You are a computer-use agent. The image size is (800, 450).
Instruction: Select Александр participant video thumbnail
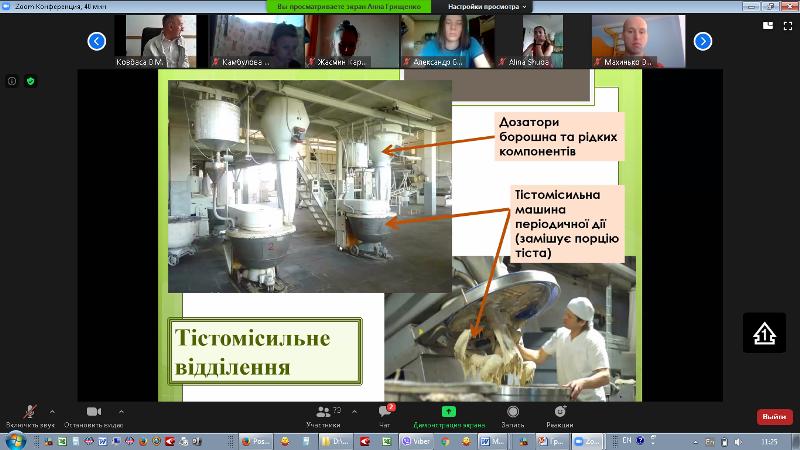[x=447, y=41]
